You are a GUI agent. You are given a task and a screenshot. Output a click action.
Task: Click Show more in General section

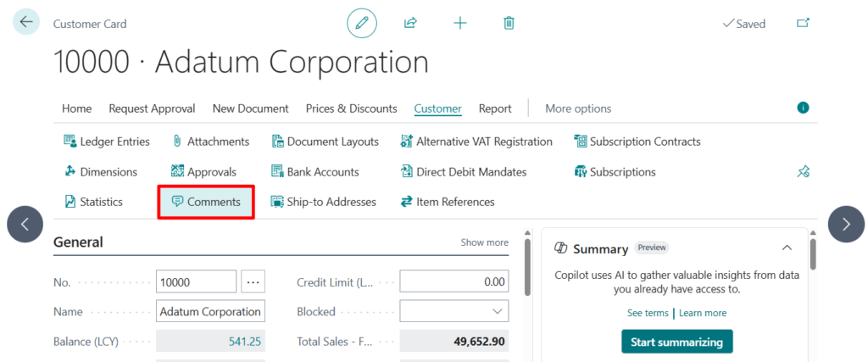point(484,242)
